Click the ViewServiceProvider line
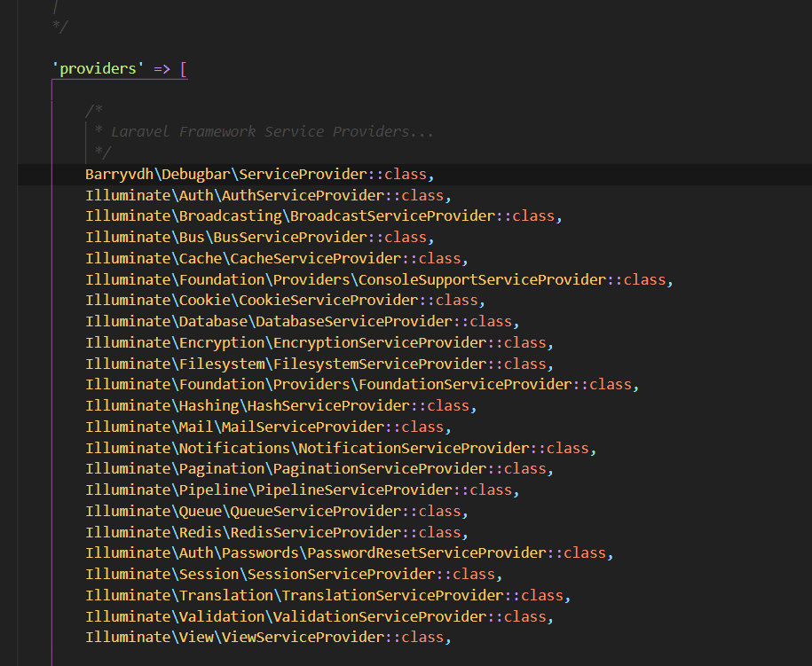Viewport: 812px width, 666px height. pyautogui.click(x=268, y=638)
